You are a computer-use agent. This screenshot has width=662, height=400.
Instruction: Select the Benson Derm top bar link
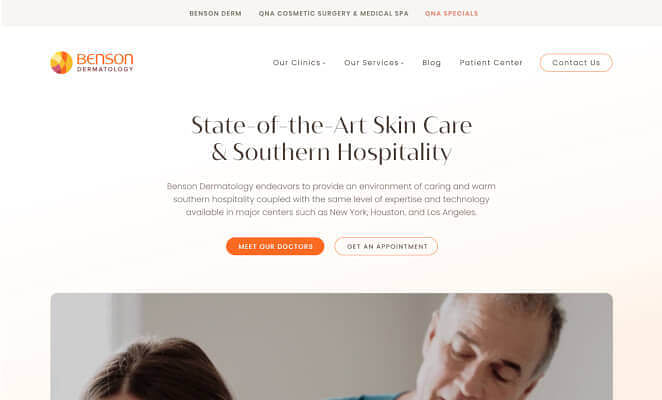tap(215, 14)
